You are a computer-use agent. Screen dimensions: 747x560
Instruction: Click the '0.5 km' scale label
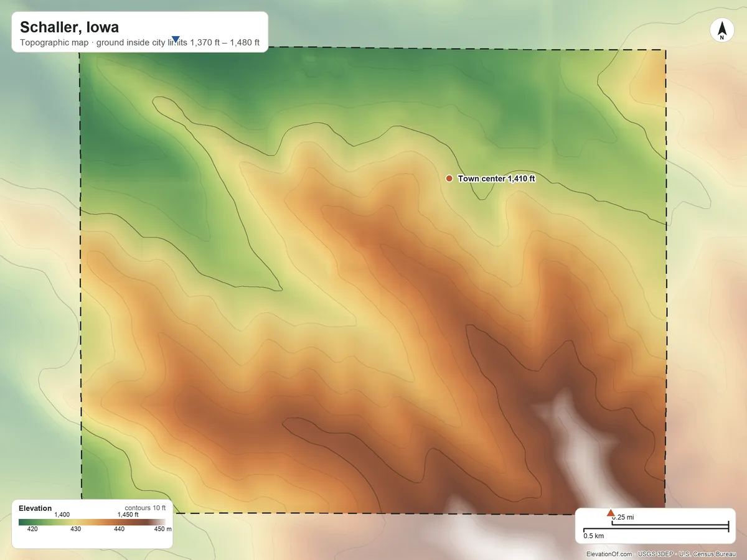[593, 536]
